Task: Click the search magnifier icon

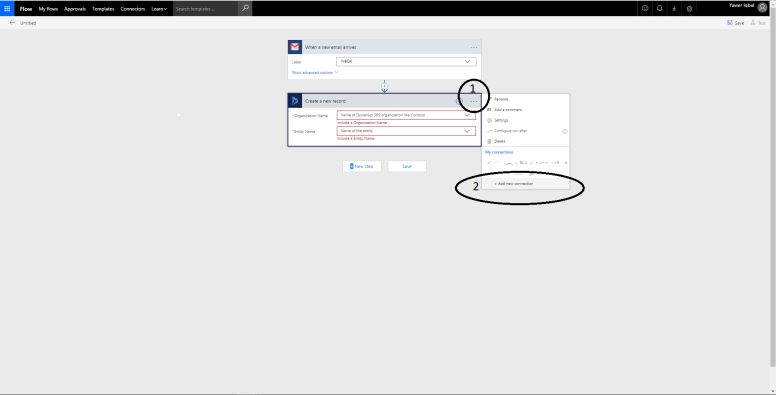Action: [x=245, y=8]
